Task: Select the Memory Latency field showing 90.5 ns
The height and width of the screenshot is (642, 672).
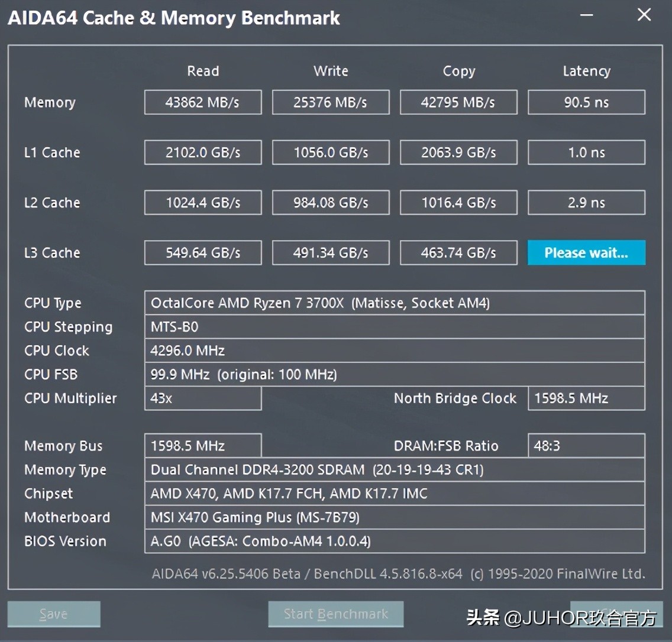Action: [586, 102]
